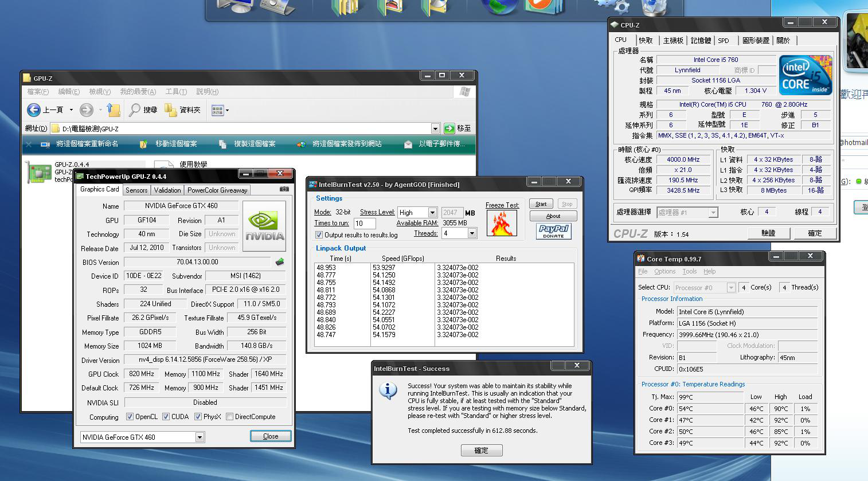Click the GPU-Z screenshot camera icon
The height and width of the screenshot is (481, 868).
(x=284, y=189)
